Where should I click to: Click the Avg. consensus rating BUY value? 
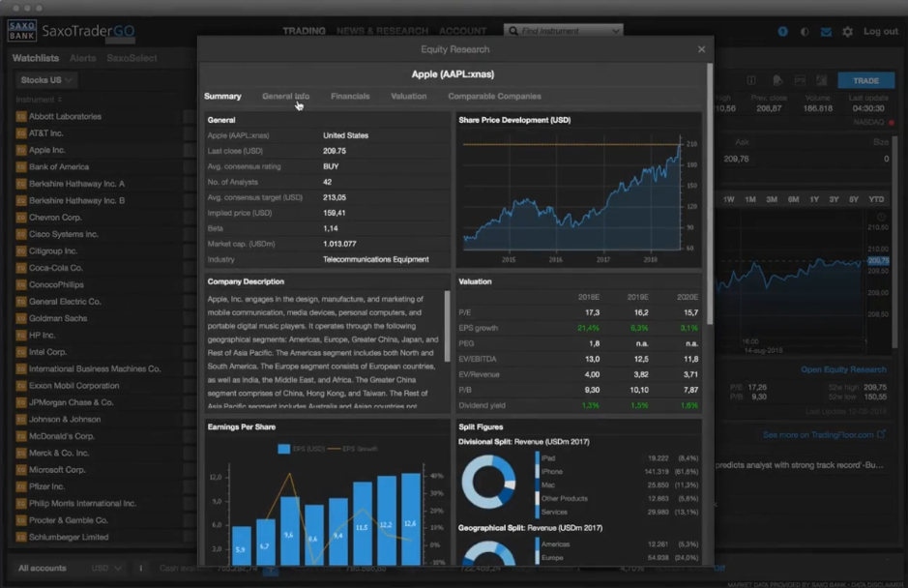pos(332,166)
